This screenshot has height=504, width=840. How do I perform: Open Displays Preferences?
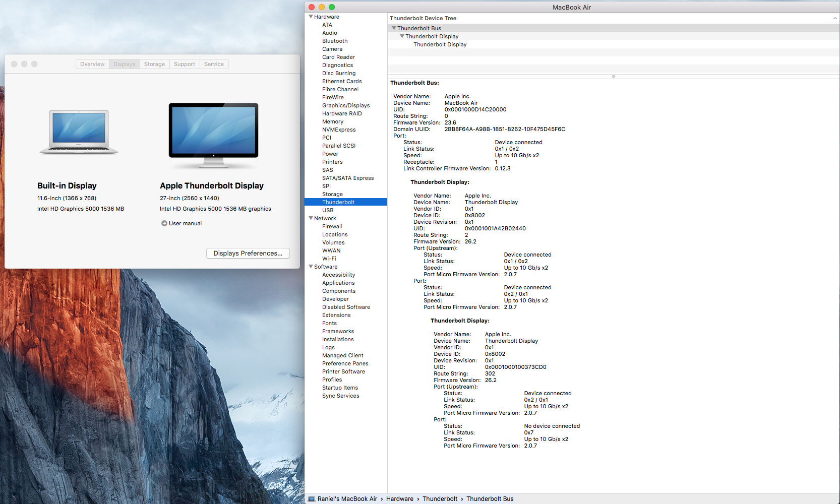248,253
